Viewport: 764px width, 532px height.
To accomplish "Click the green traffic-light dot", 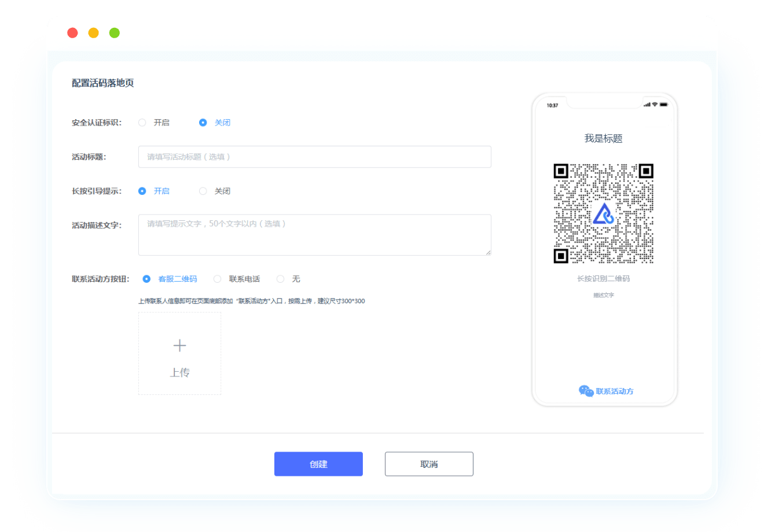I will coord(114,32).
